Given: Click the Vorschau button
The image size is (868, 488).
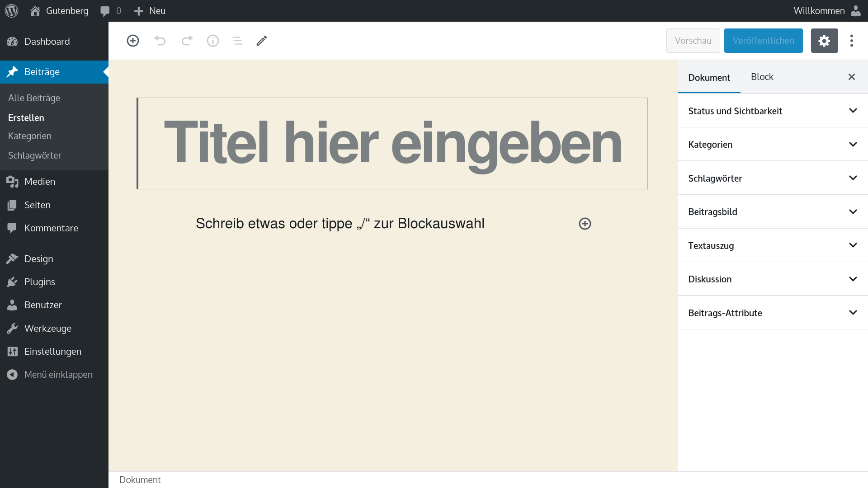Looking at the screenshot, I should (693, 41).
